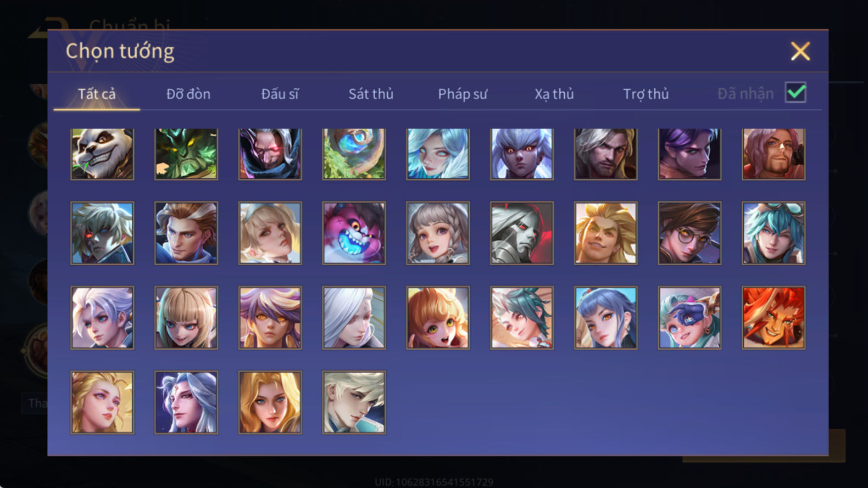Pick the hero with the blue eyepatch
The image size is (868, 488).
coord(689,318)
